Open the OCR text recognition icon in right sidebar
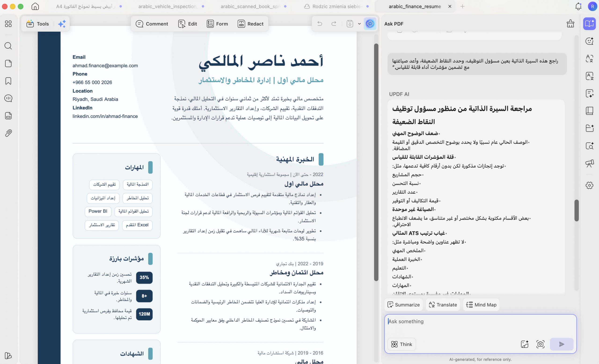The height and width of the screenshot is (364, 599). point(589,76)
